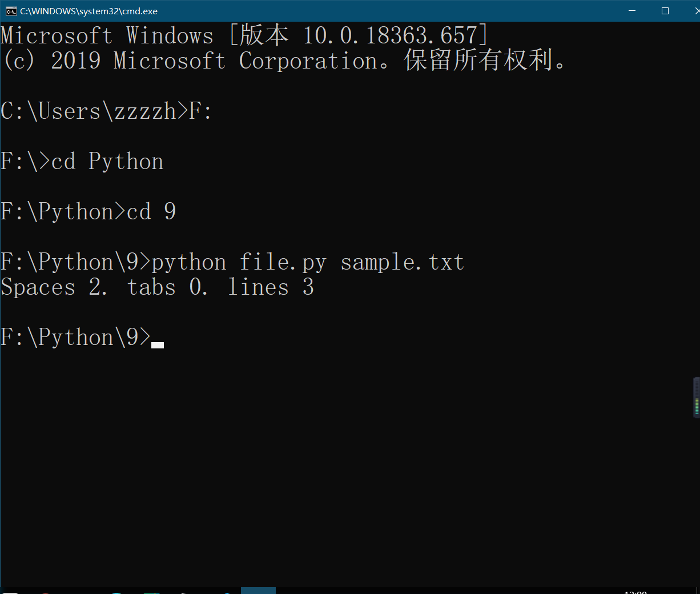Click the 'Spaces 2. tabs 0. lines 3' output
This screenshot has height=594, width=700.
[158, 287]
